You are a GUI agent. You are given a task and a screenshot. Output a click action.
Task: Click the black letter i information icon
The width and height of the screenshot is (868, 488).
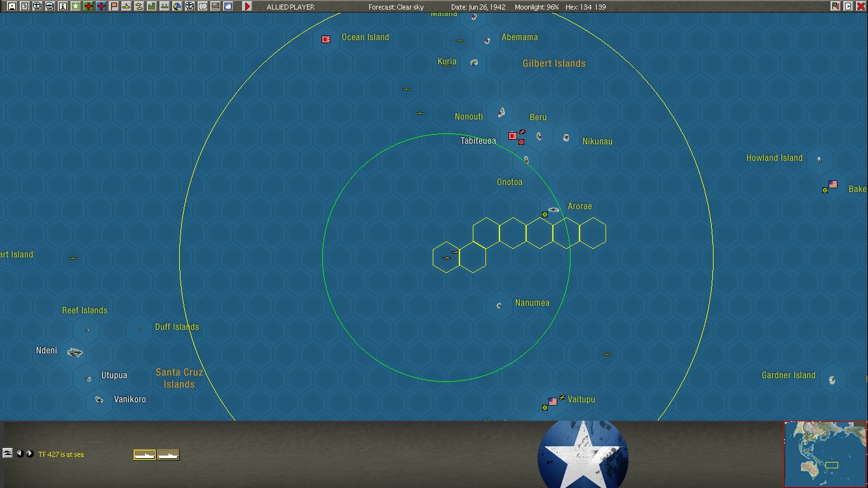click(63, 6)
